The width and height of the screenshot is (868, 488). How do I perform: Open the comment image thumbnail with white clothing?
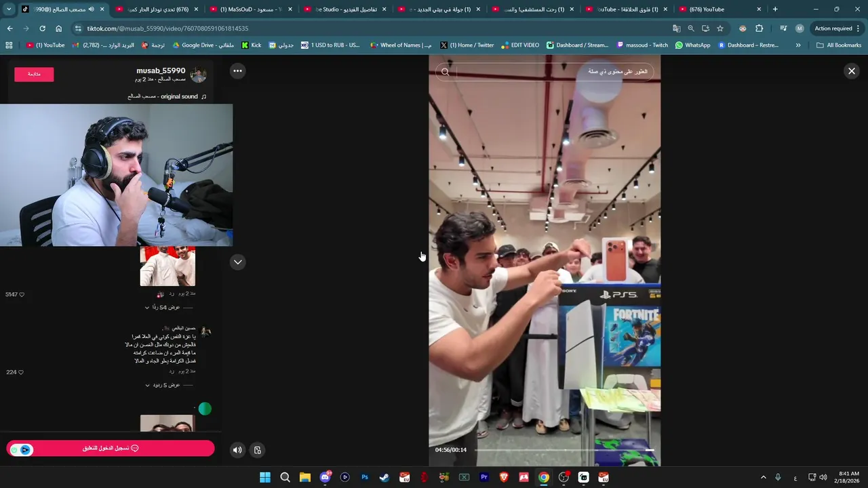[x=167, y=266]
